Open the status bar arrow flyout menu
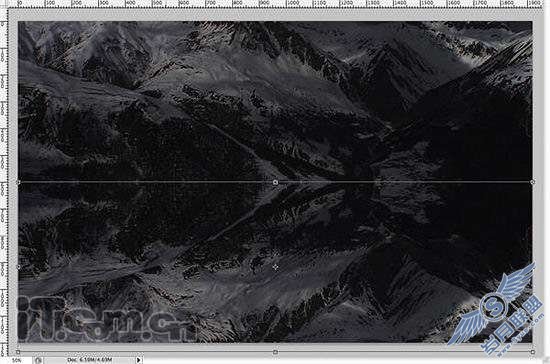This screenshot has width=550, height=364. 139,360
